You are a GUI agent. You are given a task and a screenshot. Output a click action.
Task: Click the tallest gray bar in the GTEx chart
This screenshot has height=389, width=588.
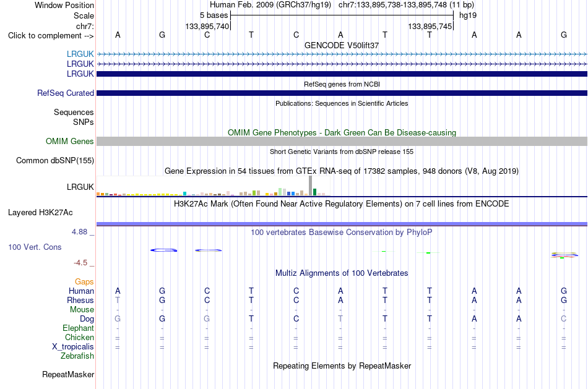(311, 186)
